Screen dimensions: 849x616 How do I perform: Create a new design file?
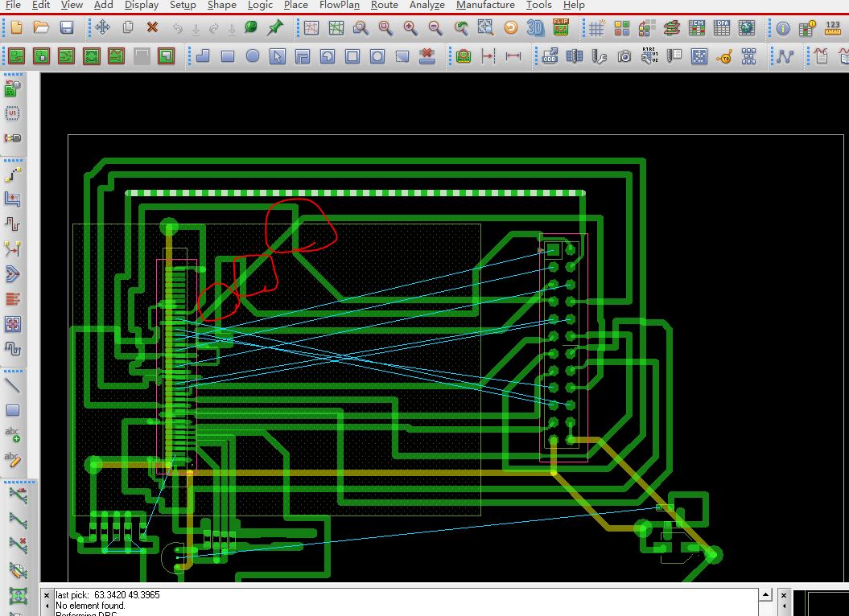click(x=16, y=27)
